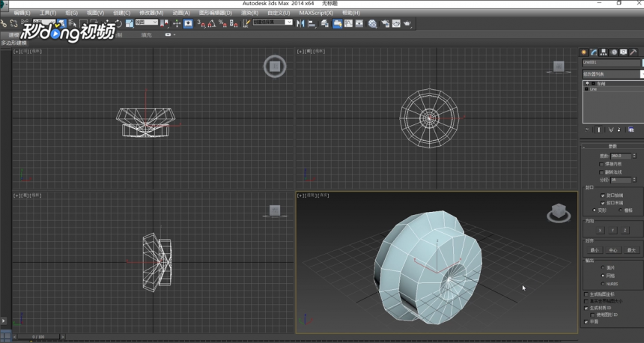Open the 工具(T) menu
Viewport: 644px width, 343px height.
pyautogui.click(x=48, y=13)
